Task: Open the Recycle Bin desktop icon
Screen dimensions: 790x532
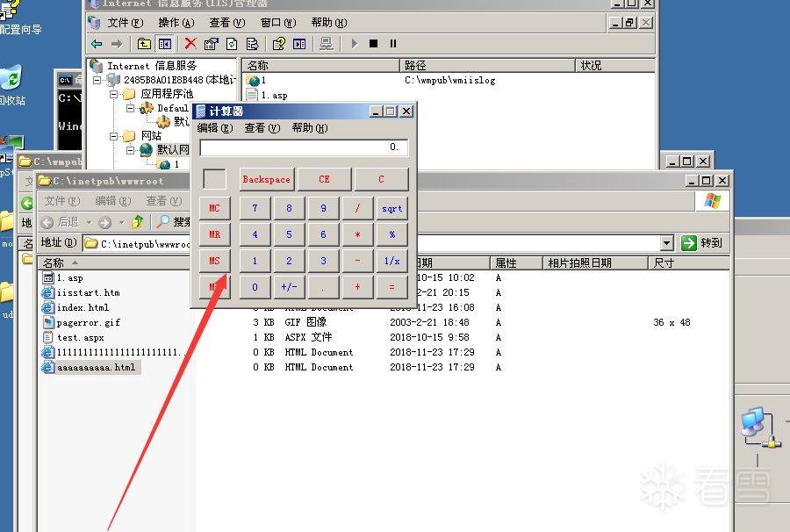Action: click(12, 84)
